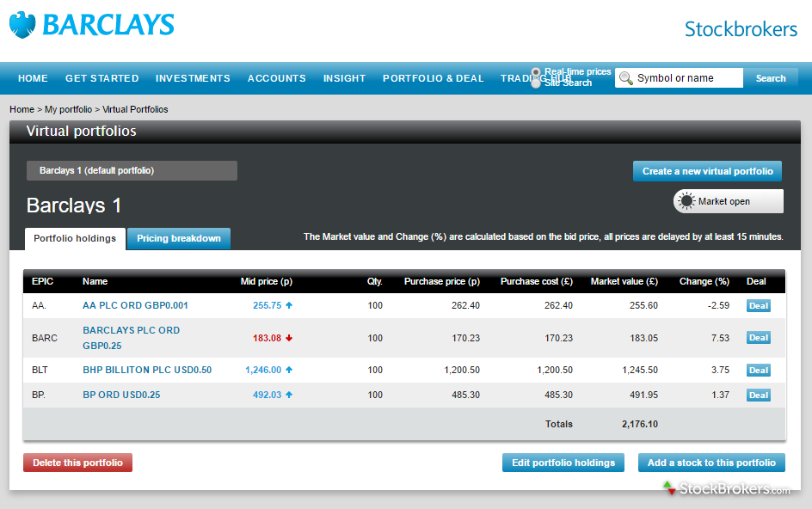Image resolution: width=812 pixels, height=509 pixels.
Task: Click the sun icon beside Market open
Action: 686,201
